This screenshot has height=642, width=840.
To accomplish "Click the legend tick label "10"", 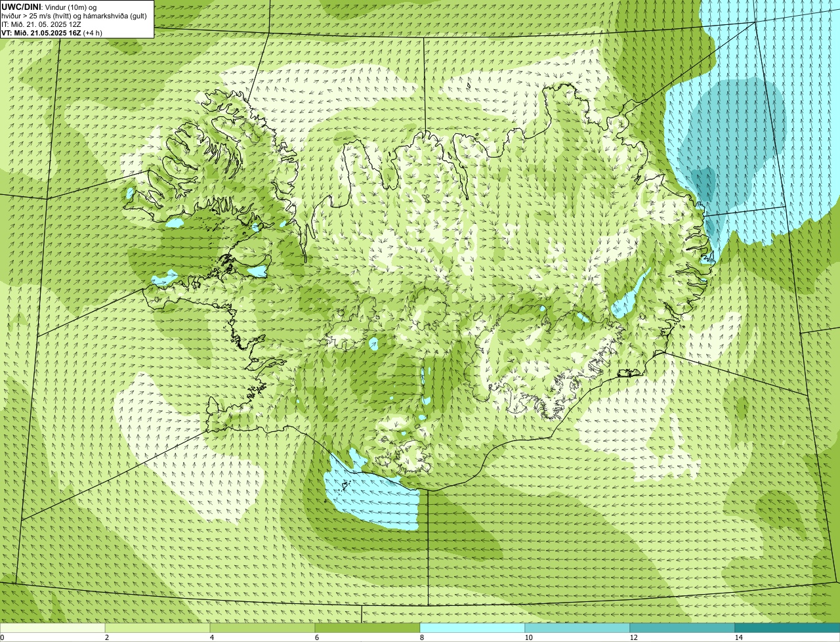I will point(528,637).
